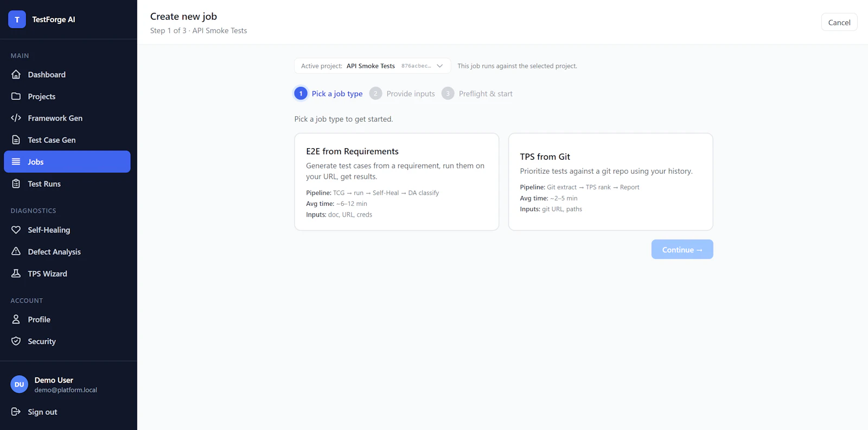Click the Preflight & start step label
Viewport: 868px width, 430px height.
(486, 93)
